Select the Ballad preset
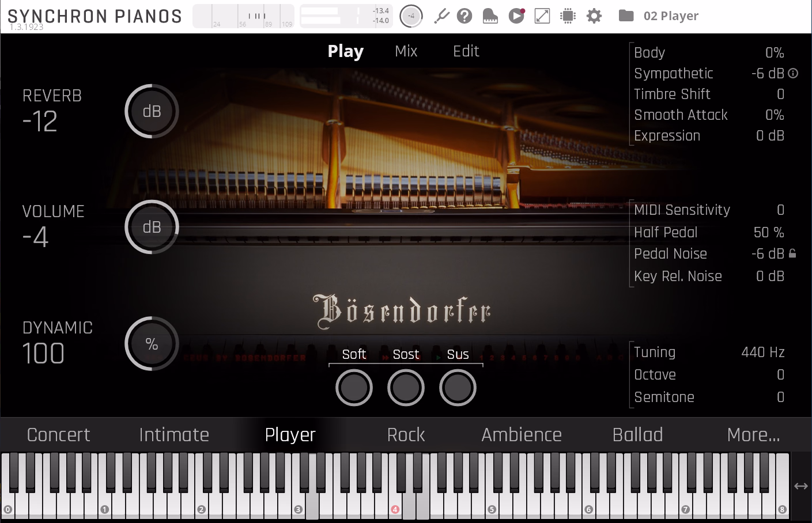The image size is (812, 523). [638, 434]
